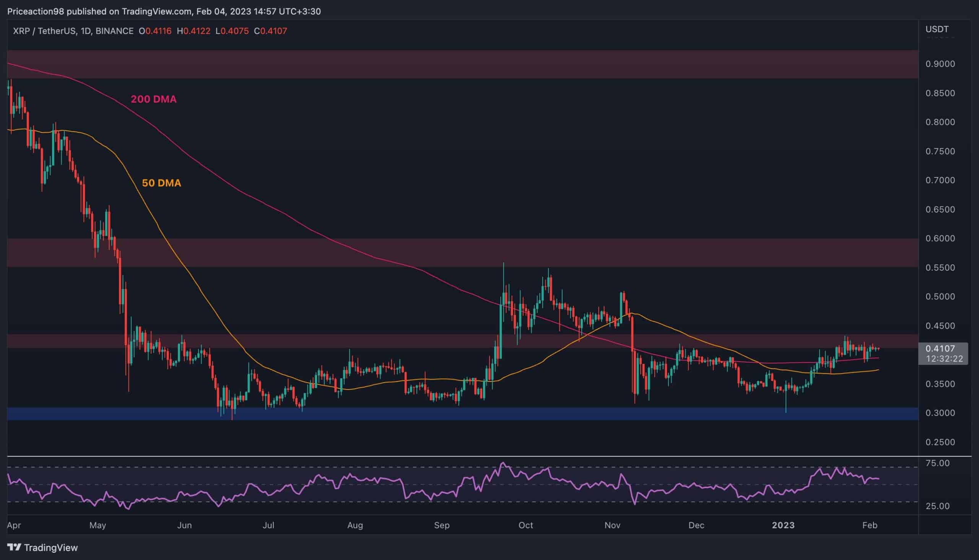Screen dimensions: 979x560
Task: Click the 0.6500 price axis label
Action: point(940,209)
